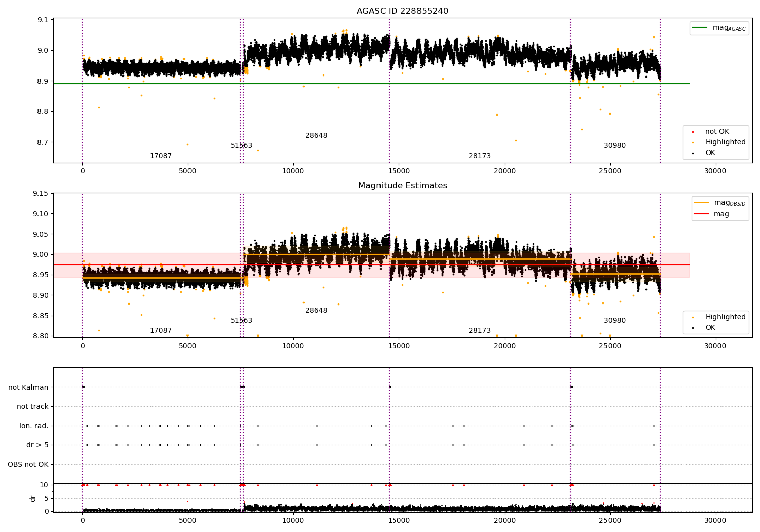The image size is (760, 532).
Task: Click the 15000 x-axis tick under the top plot
Action: 399,171
